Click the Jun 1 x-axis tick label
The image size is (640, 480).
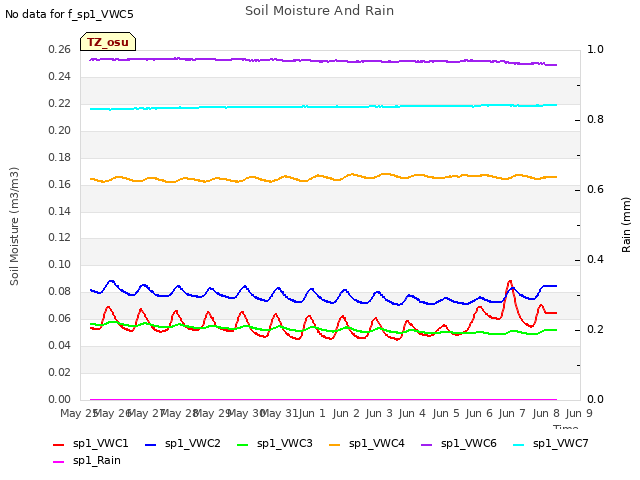(x=312, y=413)
